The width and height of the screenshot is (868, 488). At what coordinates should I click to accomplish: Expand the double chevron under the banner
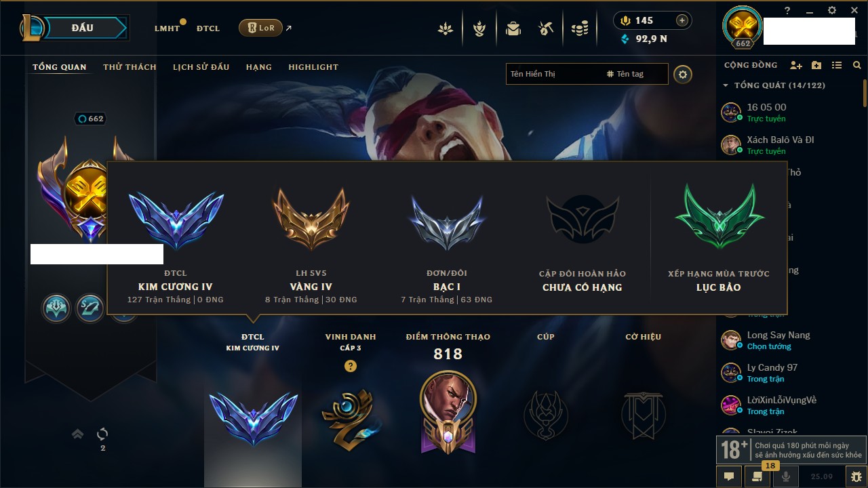click(78, 434)
